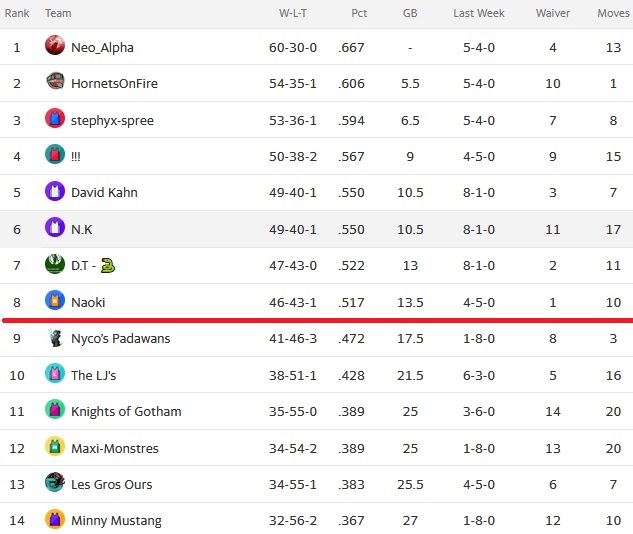Open The LJ's team link
Screen dimensions: 633x534
point(93,375)
